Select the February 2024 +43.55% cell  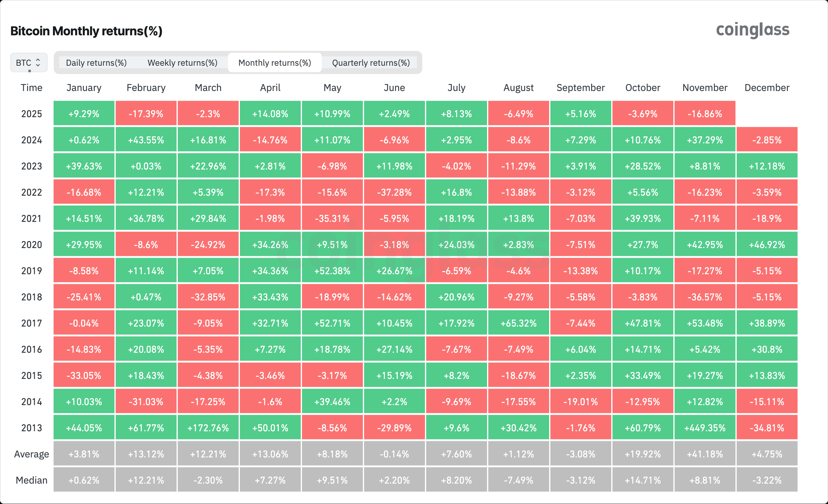pyautogui.click(x=146, y=139)
